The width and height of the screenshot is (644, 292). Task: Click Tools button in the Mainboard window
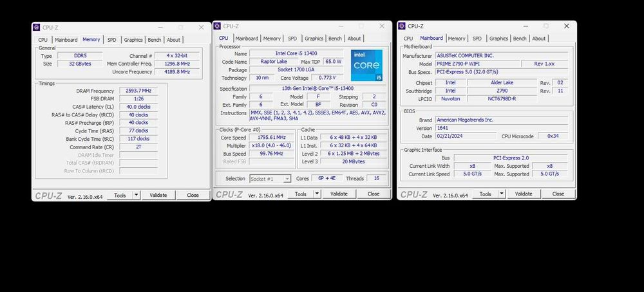click(486, 194)
